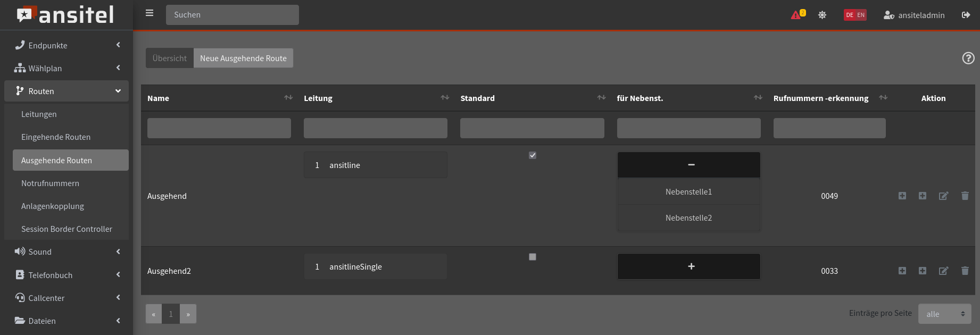
Task: Click the Name column filter field
Action: 219,128
